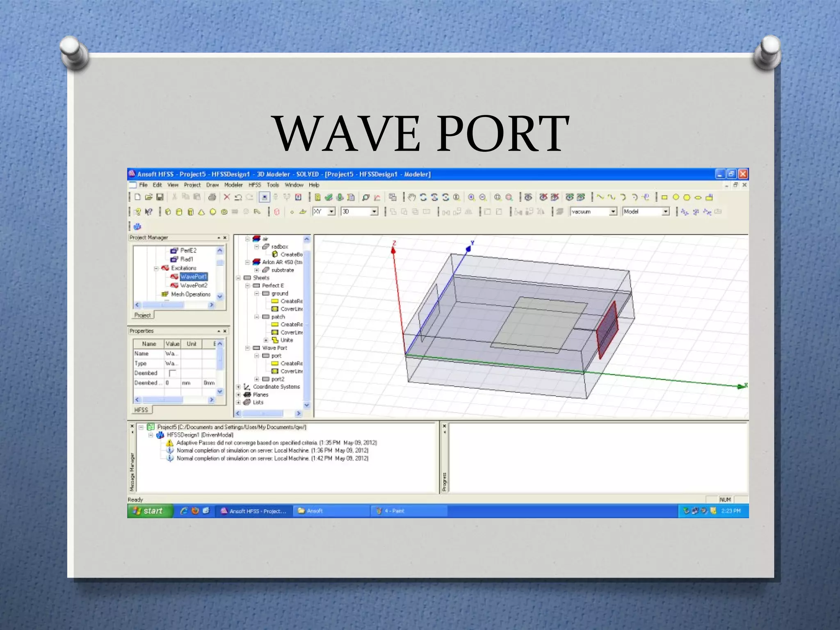
Task: Click the Draw Box icon
Action: click(168, 212)
